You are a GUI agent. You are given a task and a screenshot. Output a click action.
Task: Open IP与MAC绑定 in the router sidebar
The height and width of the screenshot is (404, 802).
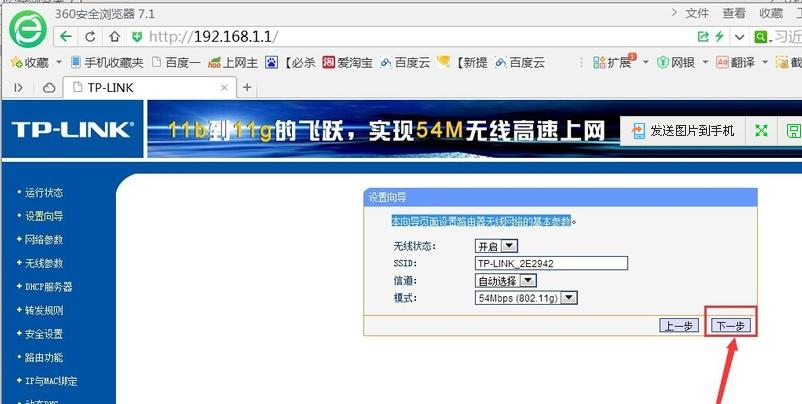[51, 381]
